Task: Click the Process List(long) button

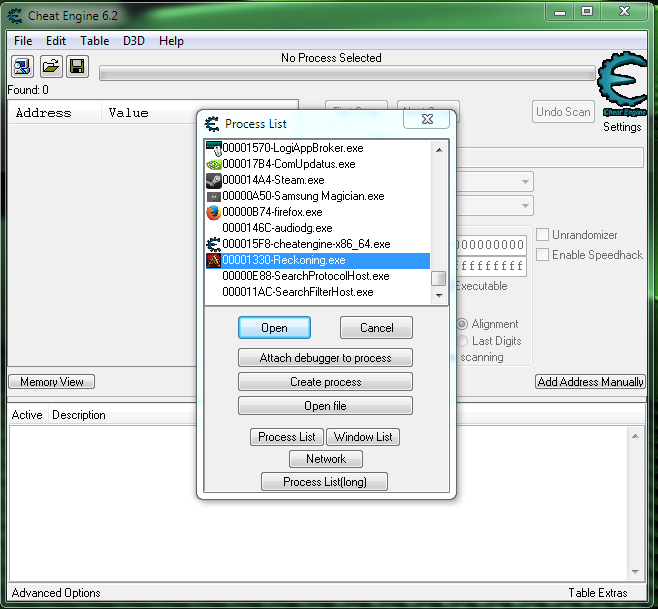Action: click(324, 482)
